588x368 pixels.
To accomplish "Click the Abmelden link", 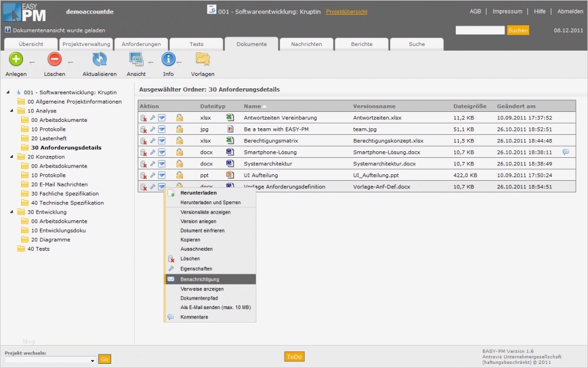I will point(570,11).
